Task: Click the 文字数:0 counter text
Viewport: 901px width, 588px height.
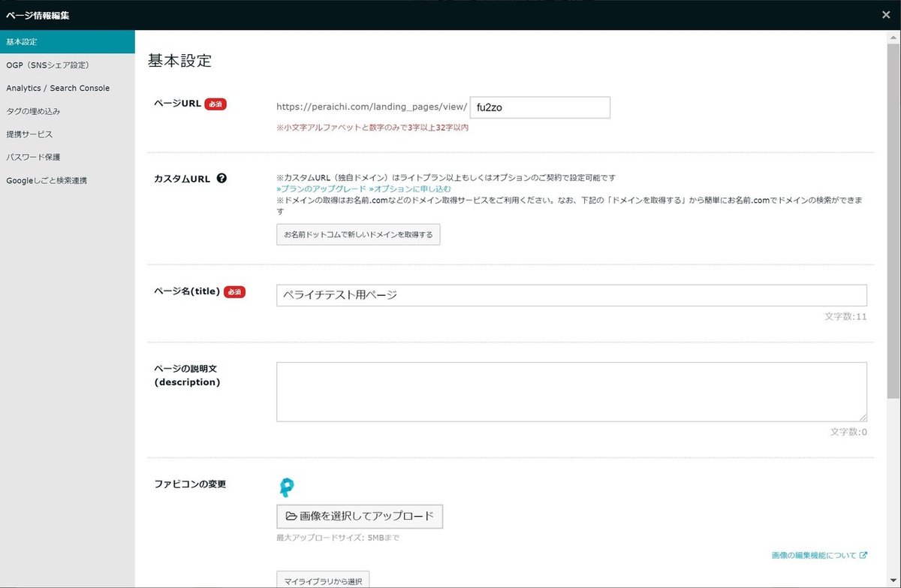Action: [x=848, y=432]
